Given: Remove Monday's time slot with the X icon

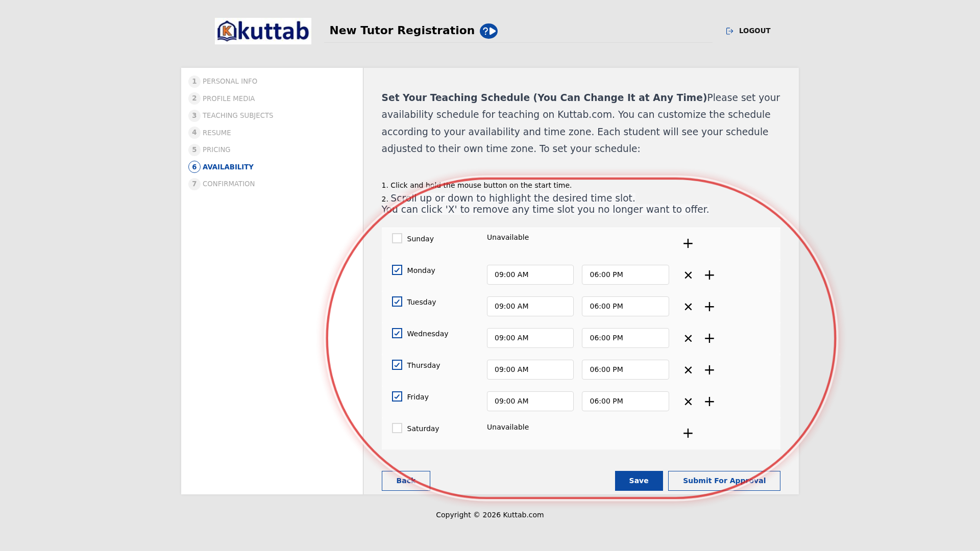Looking at the screenshot, I should pos(688,275).
